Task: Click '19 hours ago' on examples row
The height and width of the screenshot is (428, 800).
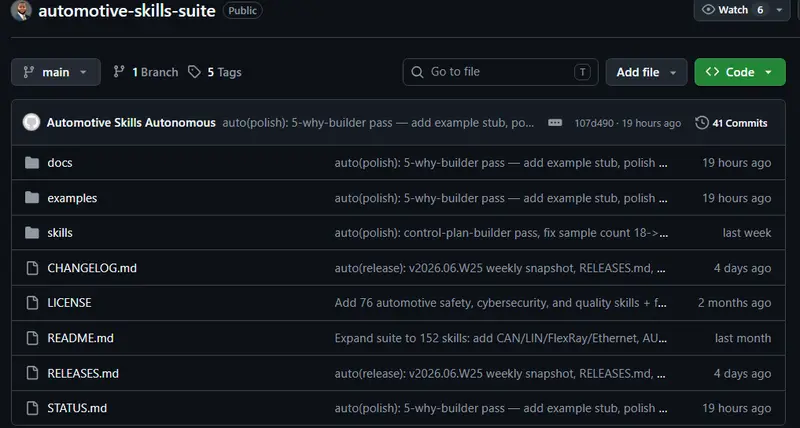Action: pos(737,198)
